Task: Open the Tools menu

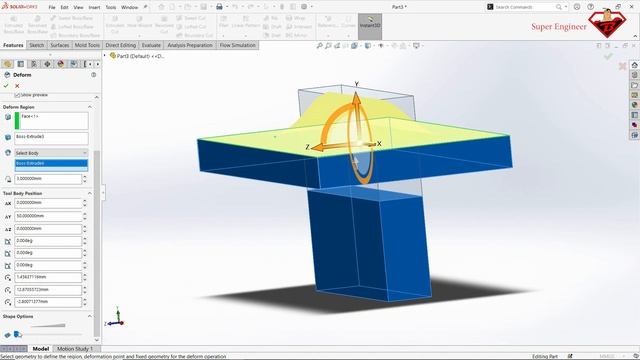Action: 111,7
